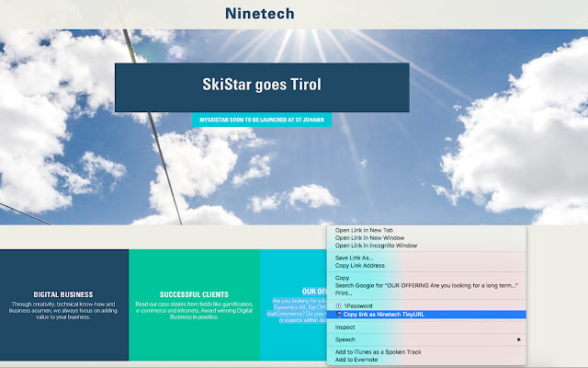Select Copy Link Address menu entry
The height and width of the screenshot is (368, 588).
[x=426, y=266]
